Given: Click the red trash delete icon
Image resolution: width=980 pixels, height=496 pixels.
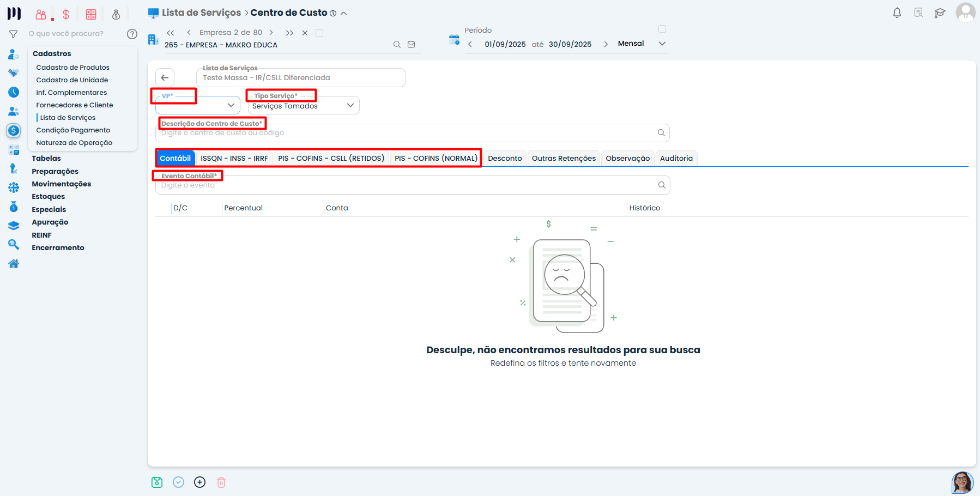Looking at the screenshot, I should click(x=221, y=482).
